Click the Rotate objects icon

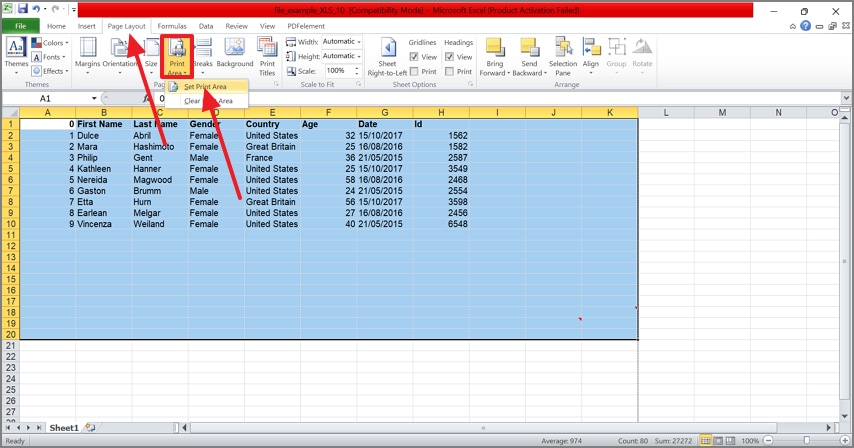[642, 48]
